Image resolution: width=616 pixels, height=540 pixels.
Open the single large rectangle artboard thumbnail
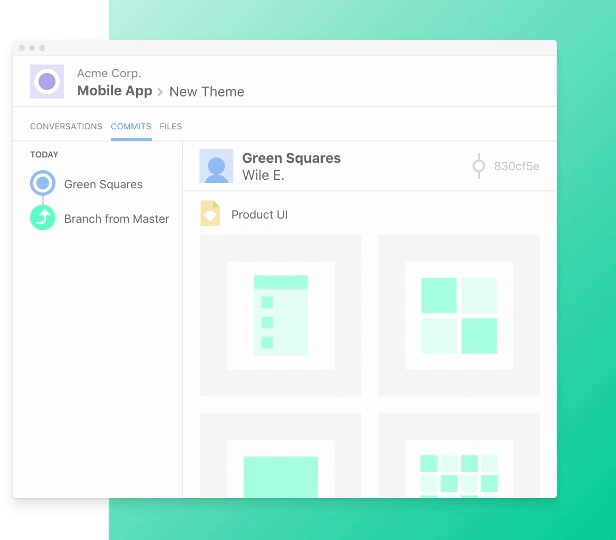pos(280,455)
